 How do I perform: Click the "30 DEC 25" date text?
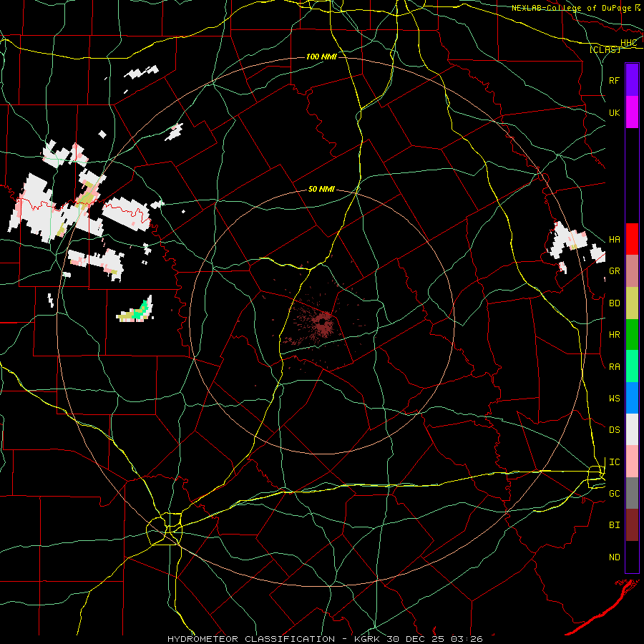[416, 639]
